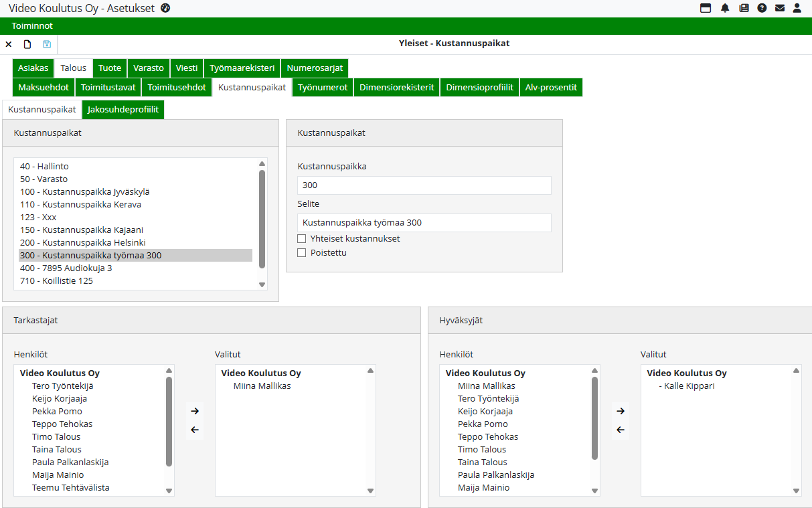Image resolution: width=812 pixels, height=508 pixels.
Task: Go to the Työmaarekisteri tab
Action: tap(242, 68)
